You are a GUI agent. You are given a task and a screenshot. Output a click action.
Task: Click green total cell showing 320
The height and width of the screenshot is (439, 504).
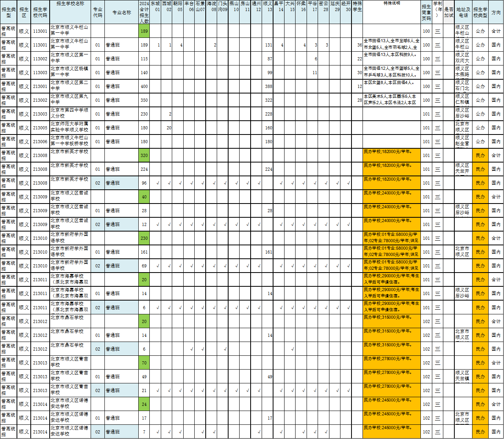(144, 155)
